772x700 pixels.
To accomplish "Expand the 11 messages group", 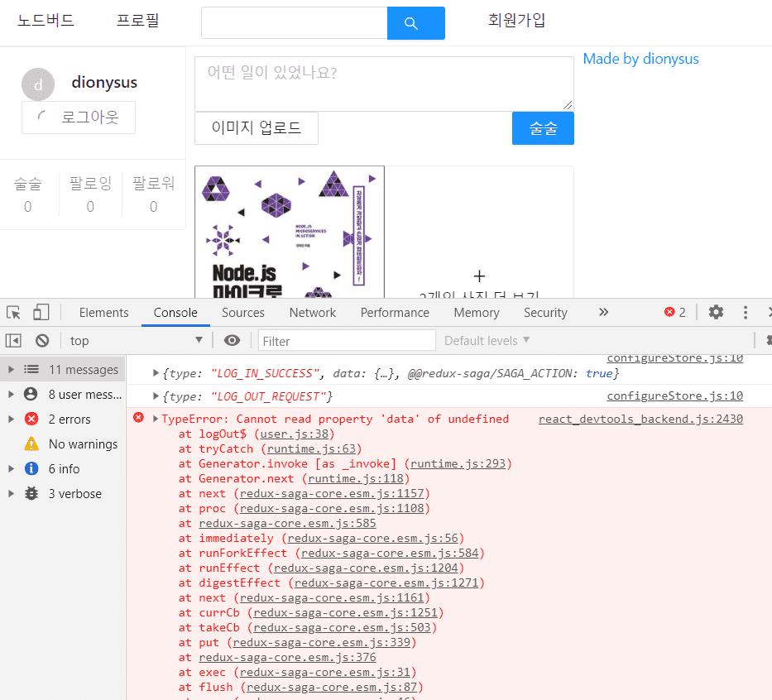I will (11, 369).
